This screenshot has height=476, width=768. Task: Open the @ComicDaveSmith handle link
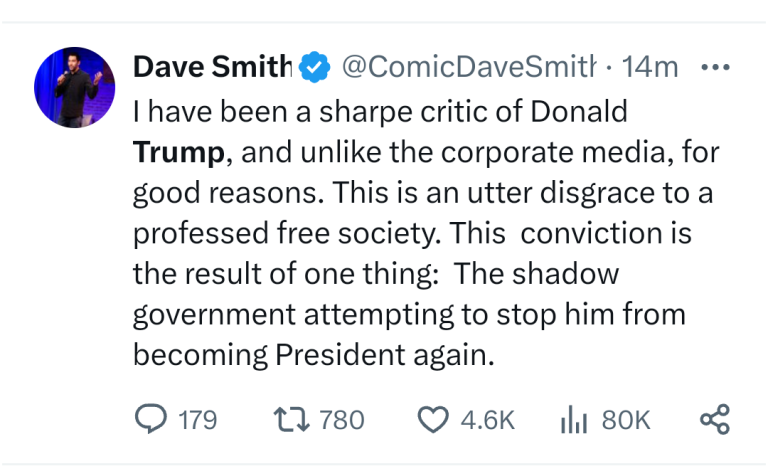[468, 68]
